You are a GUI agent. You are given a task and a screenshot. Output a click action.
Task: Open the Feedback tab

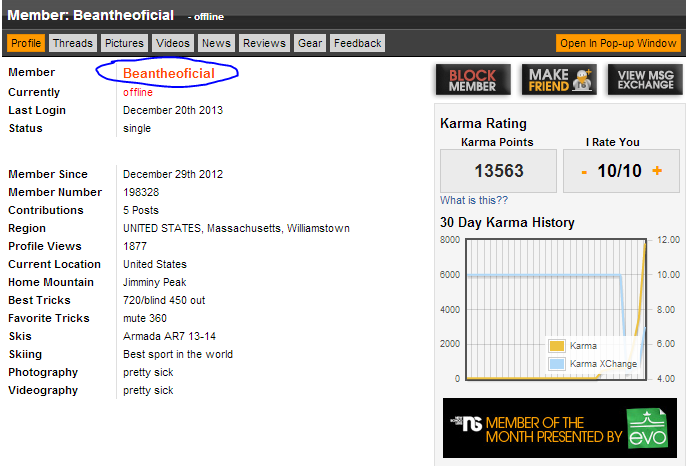(357, 43)
